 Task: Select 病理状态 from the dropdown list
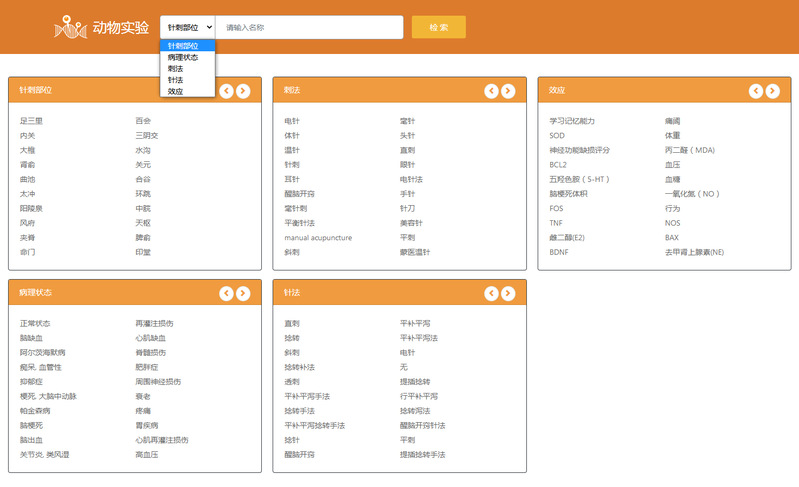183,57
